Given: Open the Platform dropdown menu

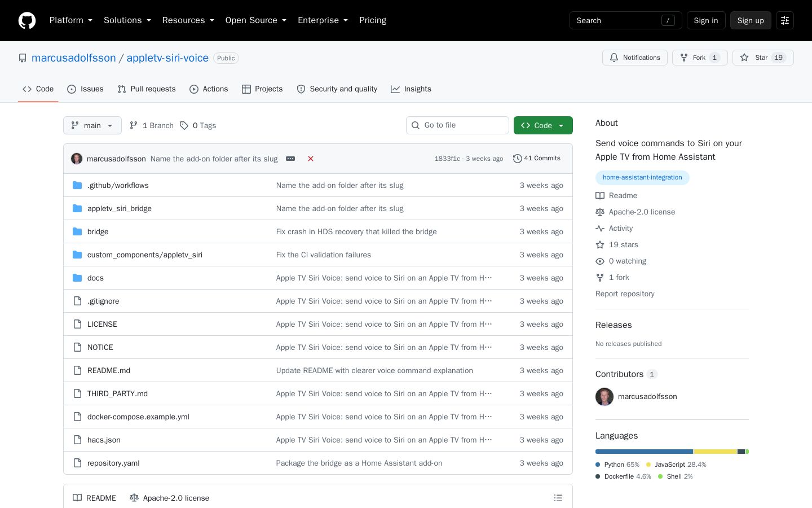Looking at the screenshot, I should [x=71, y=20].
